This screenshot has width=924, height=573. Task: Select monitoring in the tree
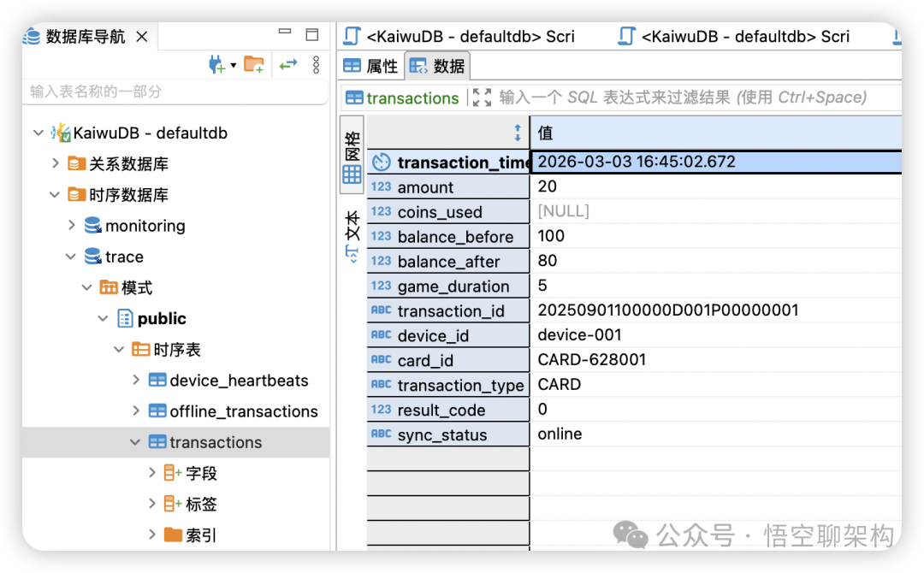tap(145, 226)
